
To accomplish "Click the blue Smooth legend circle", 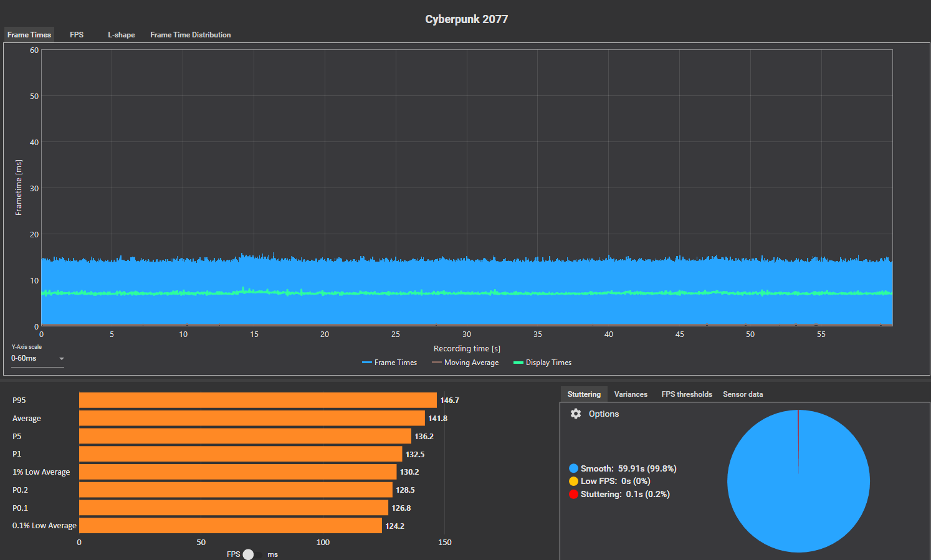I will 573,468.
